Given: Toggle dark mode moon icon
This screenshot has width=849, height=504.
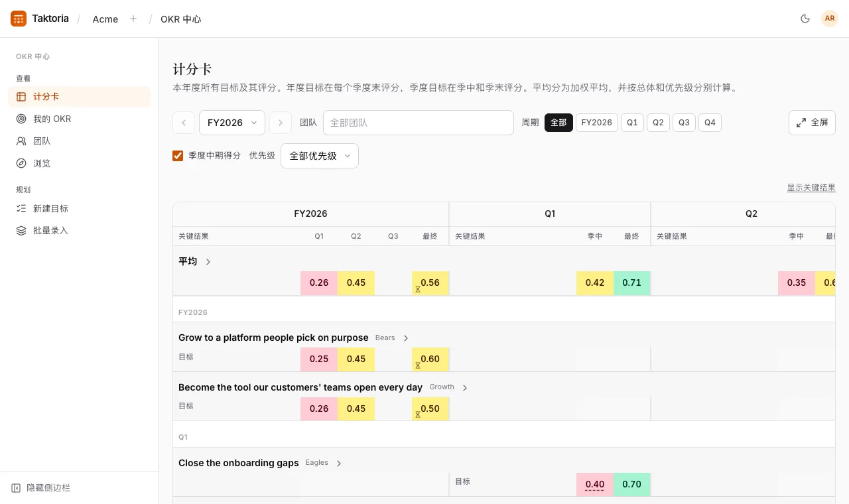Looking at the screenshot, I should [805, 19].
